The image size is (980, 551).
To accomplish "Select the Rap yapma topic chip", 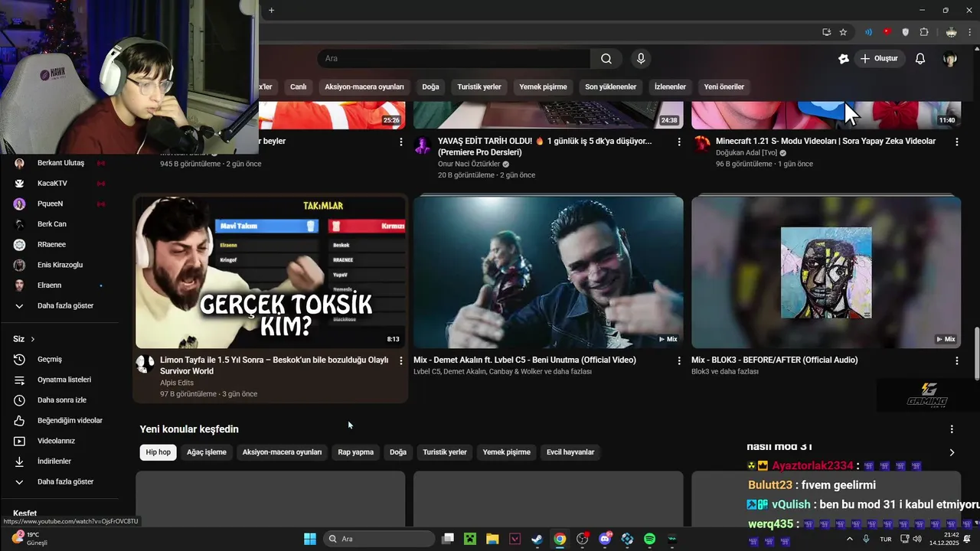I will [356, 452].
